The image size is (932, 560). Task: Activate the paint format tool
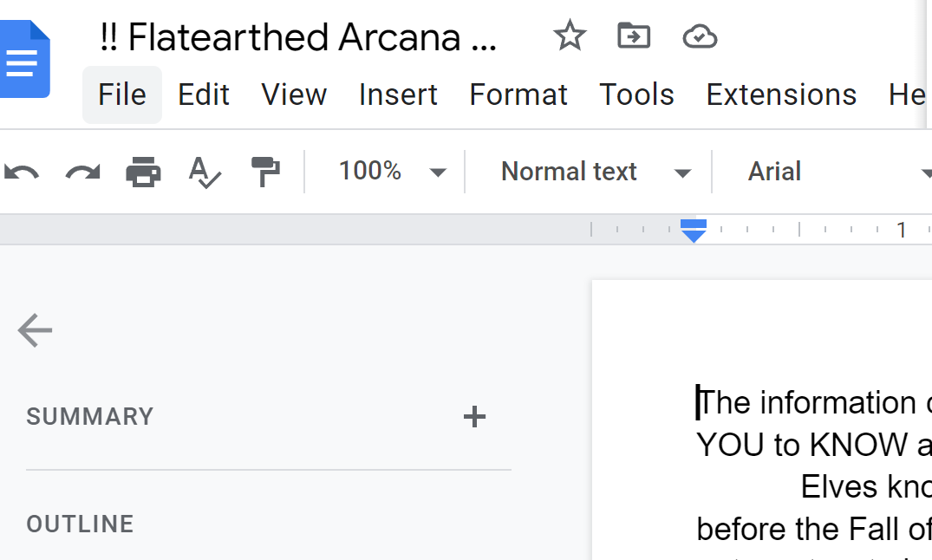pyautogui.click(x=265, y=172)
